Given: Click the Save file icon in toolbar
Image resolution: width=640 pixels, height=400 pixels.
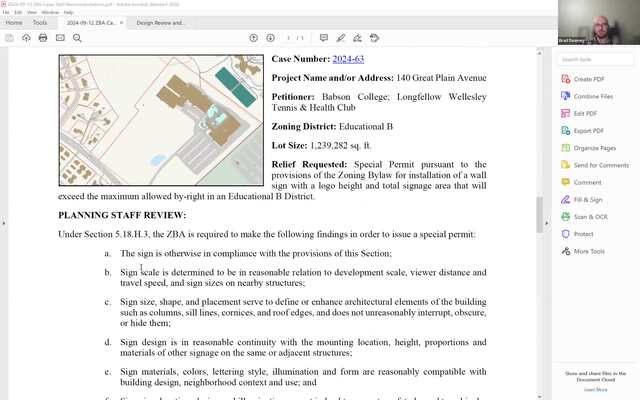Looking at the screenshot, I should [x=9, y=38].
